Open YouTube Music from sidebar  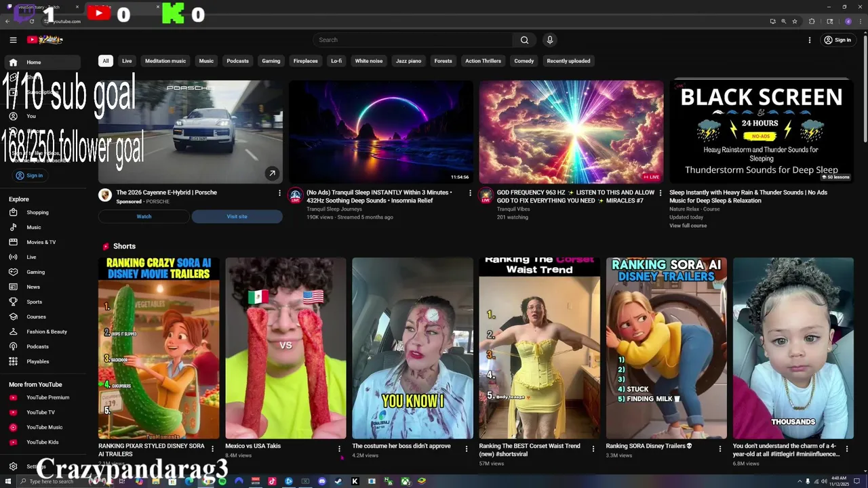tap(43, 427)
